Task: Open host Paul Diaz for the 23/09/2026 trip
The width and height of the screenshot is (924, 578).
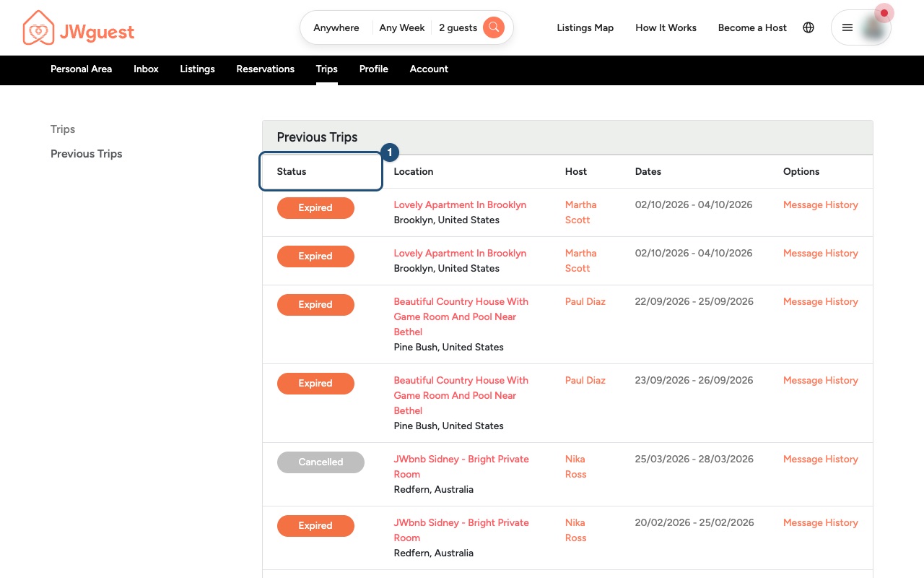Action: (x=585, y=381)
